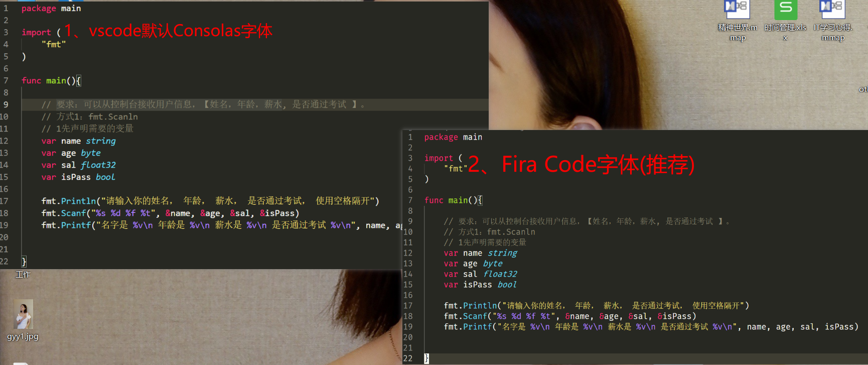Click the fmt.Printf line in right editor

click(651, 327)
